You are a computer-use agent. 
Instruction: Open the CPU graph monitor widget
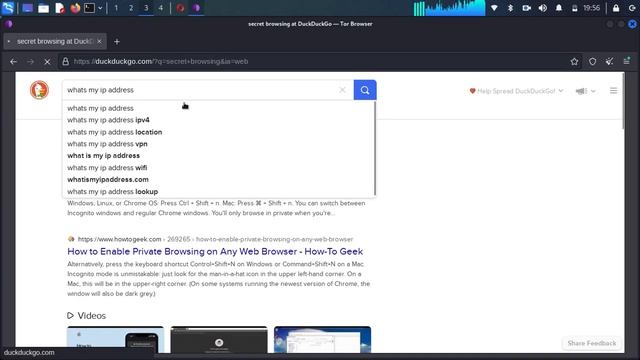(449, 8)
